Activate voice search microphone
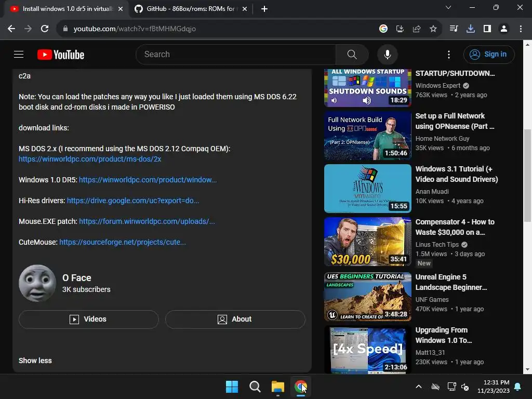 [387, 54]
